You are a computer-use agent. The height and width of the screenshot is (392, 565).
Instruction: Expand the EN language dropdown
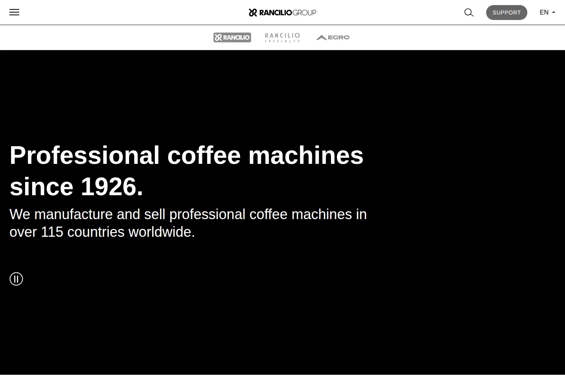[x=547, y=13]
